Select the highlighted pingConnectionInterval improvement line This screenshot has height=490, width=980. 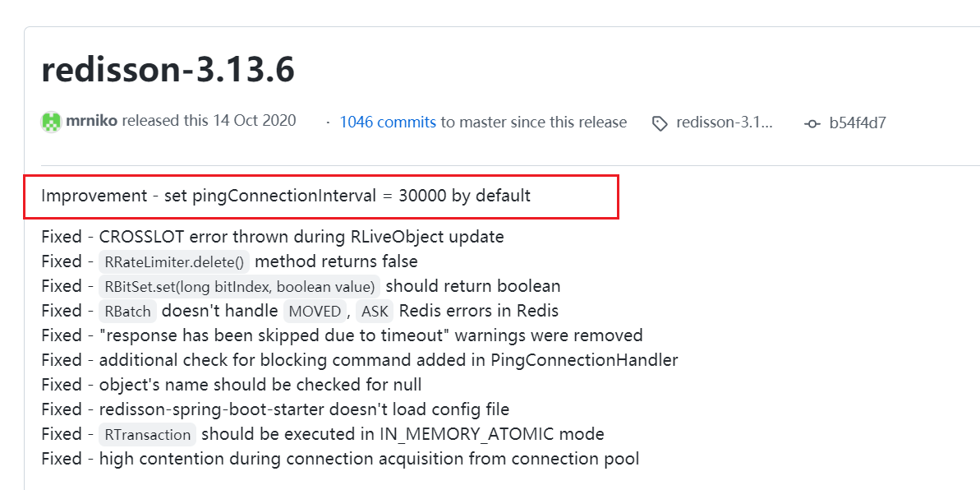[285, 196]
